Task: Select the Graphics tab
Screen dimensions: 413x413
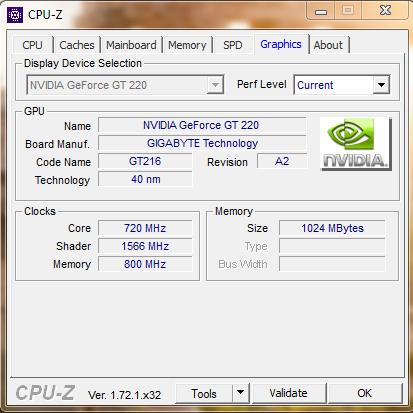Action: (x=281, y=44)
